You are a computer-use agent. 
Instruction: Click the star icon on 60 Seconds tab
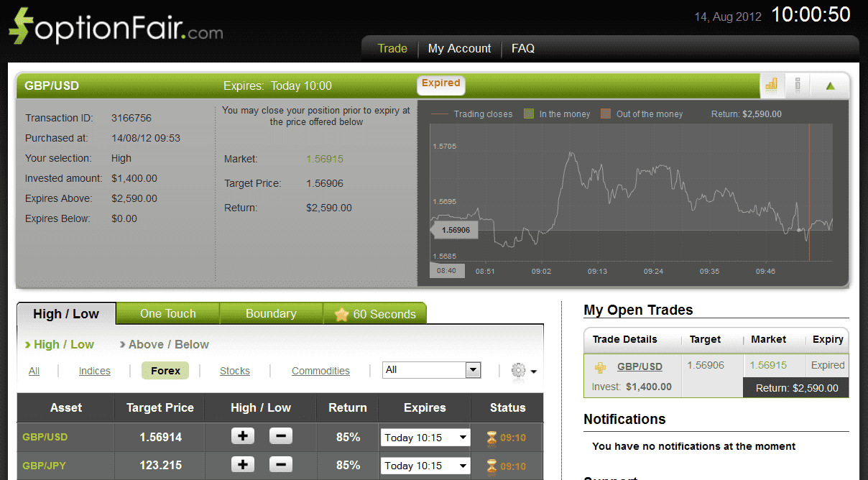tap(341, 313)
